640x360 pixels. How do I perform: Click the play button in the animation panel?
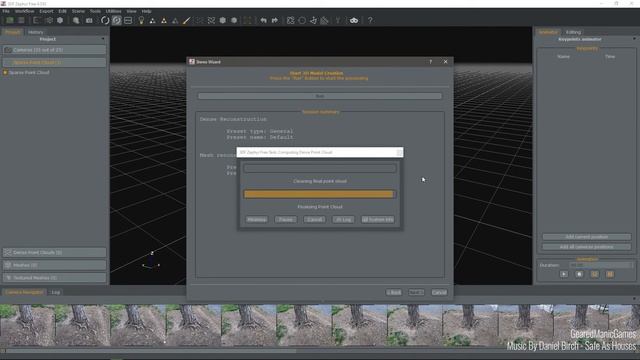coord(564,274)
